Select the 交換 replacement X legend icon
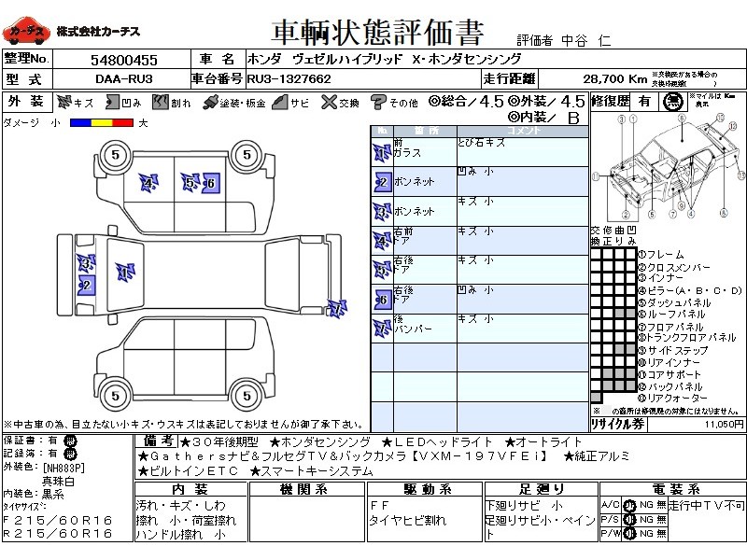Viewport: 747px width, 560px height. click(x=329, y=102)
